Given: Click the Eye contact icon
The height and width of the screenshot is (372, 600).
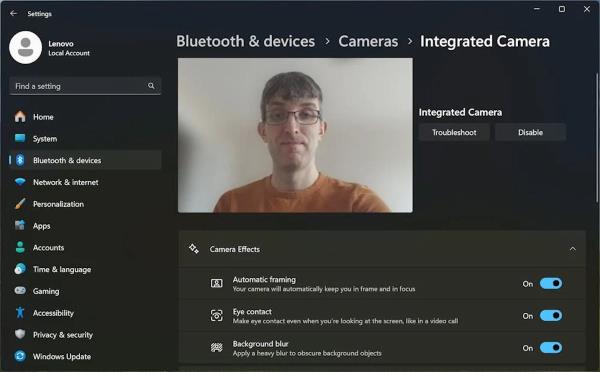Looking at the screenshot, I should coord(217,316).
